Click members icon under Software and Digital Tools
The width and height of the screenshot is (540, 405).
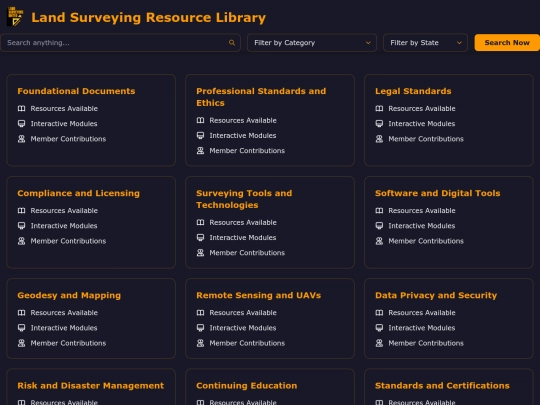click(x=379, y=241)
